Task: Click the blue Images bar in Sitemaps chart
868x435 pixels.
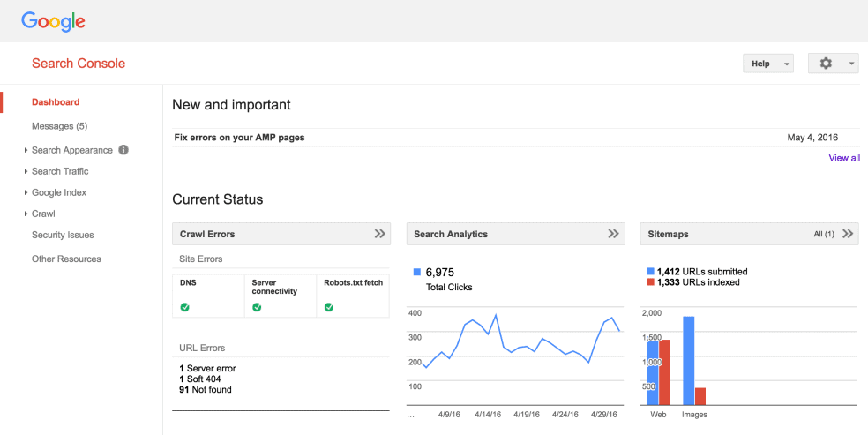Action: (689, 361)
